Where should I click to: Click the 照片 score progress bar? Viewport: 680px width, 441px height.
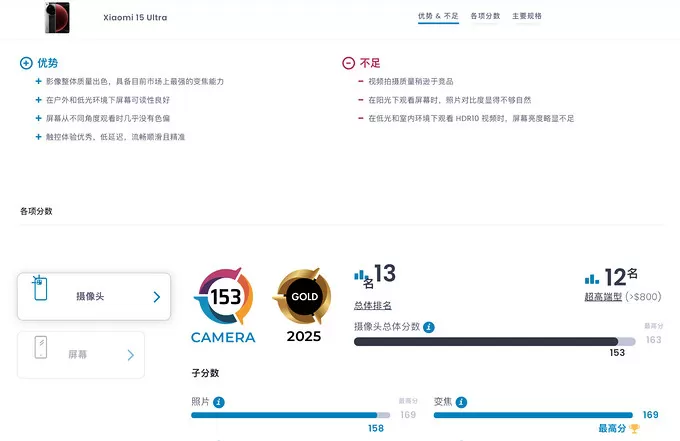pos(291,415)
